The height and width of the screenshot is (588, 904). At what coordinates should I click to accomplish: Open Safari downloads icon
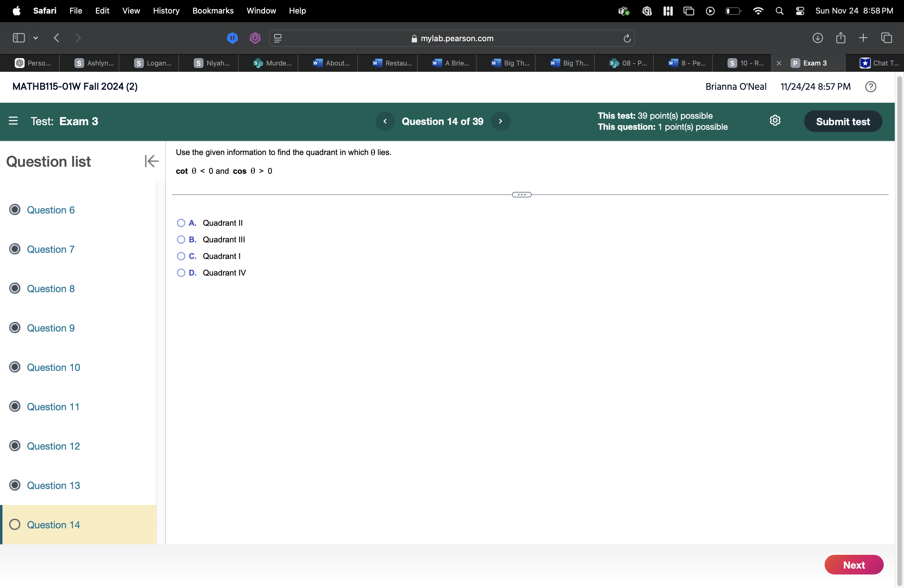(x=817, y=38)
